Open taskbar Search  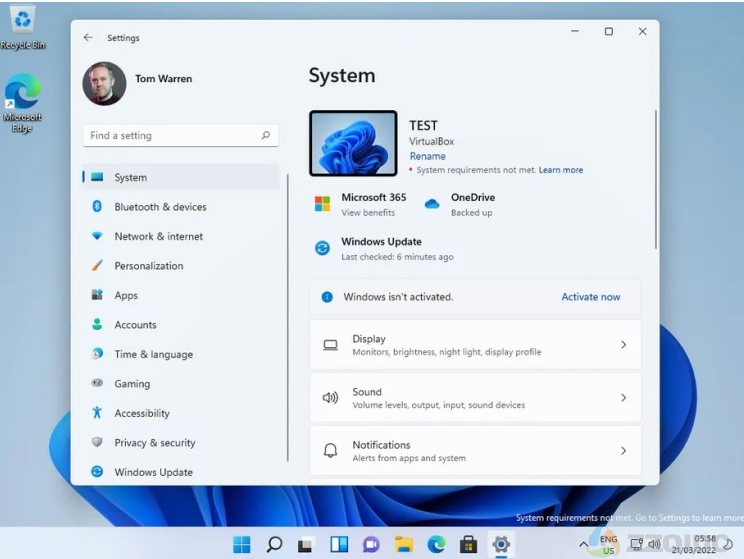tap(274, 545)
